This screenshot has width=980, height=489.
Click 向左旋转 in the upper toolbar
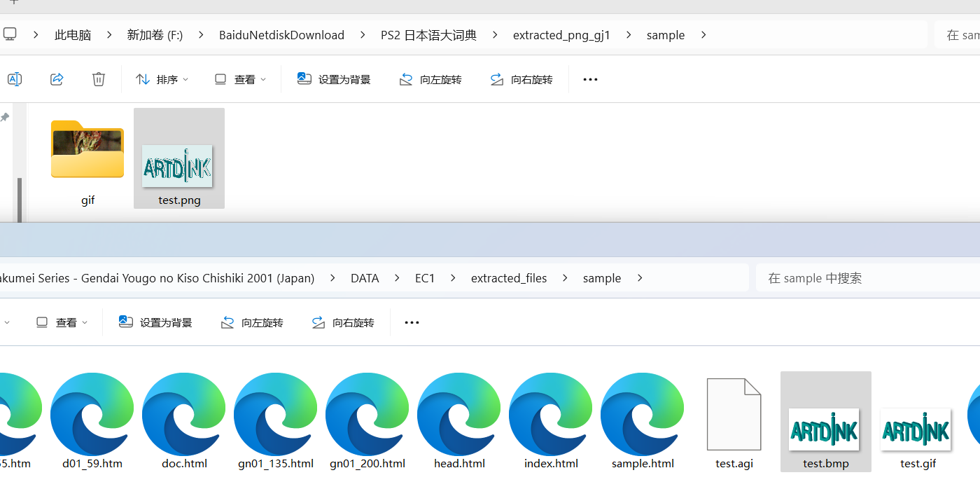[430, 80]
